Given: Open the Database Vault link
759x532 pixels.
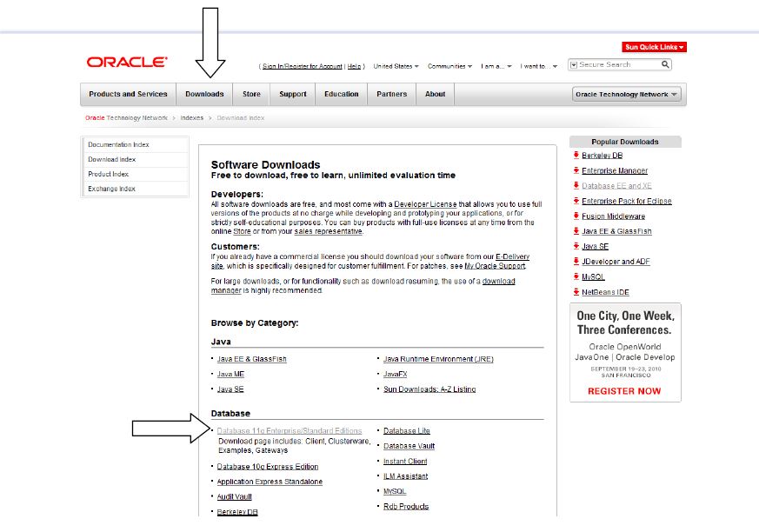Looking at the screenshot, I should coord(409,446).
